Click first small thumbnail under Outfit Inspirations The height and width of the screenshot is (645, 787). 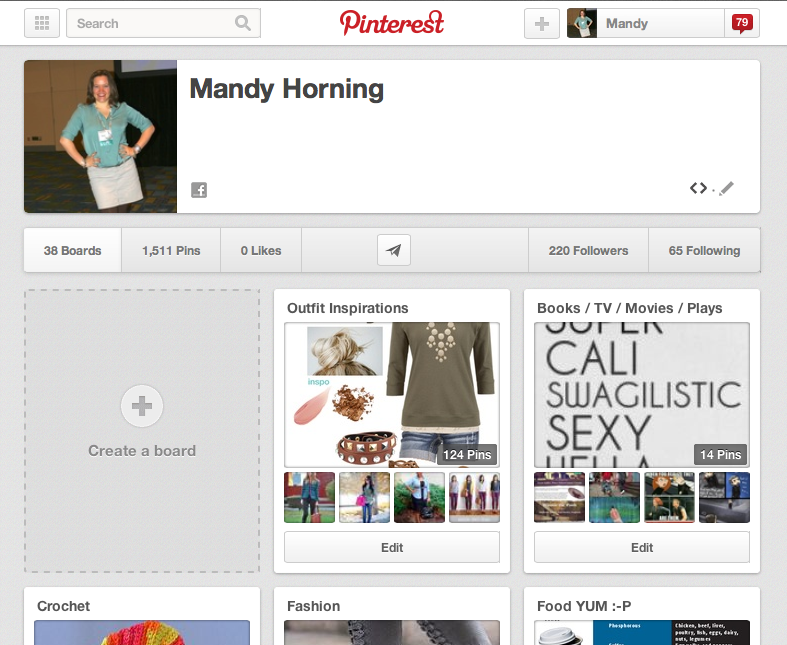tap(310, 497)
